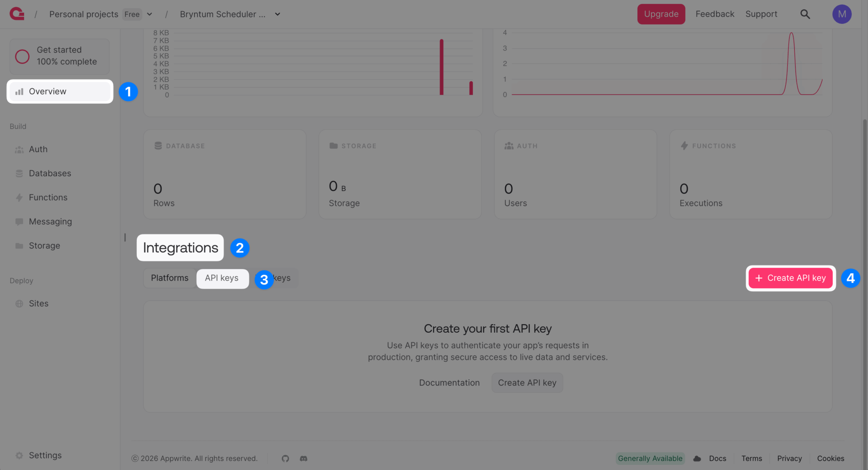This screenshot has width=868, height=470.
Task: Open Messaging in the sidebar
Action: [50, 222]
